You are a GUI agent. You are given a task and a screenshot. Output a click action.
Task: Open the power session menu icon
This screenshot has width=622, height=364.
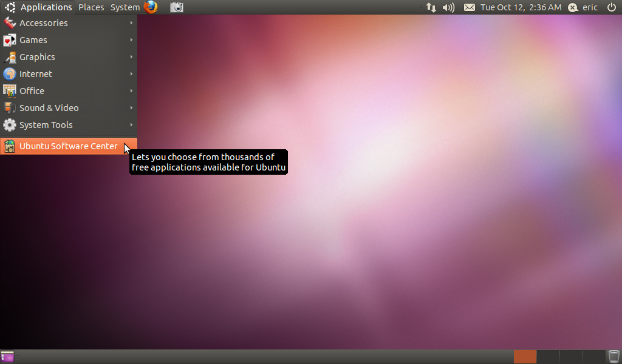coord(612,7)
